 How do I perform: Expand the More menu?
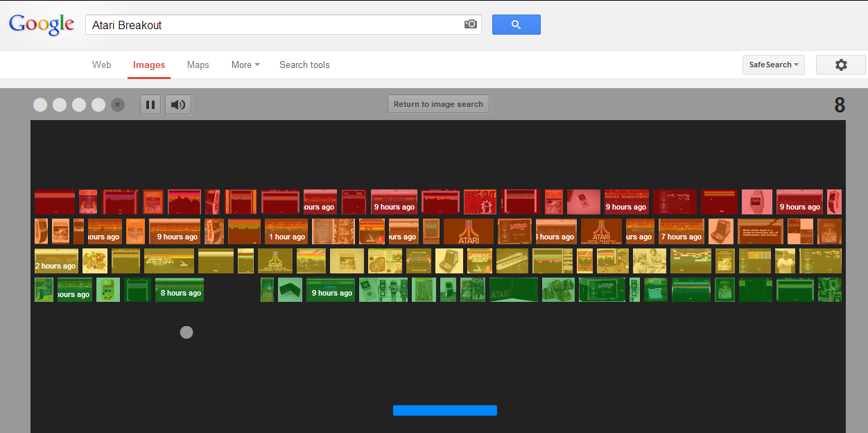click(245, 65)
